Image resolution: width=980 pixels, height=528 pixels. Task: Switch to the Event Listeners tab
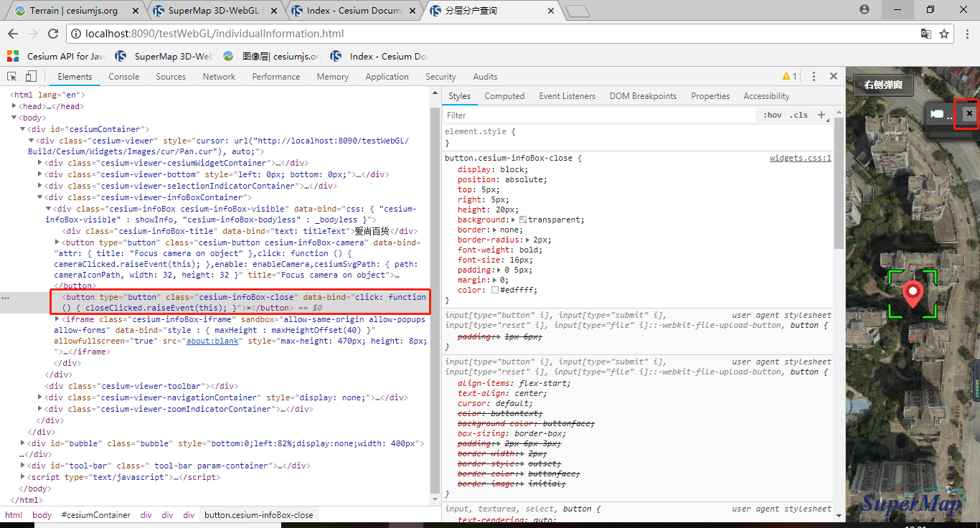pyautogui.click(x=567, y=96)
